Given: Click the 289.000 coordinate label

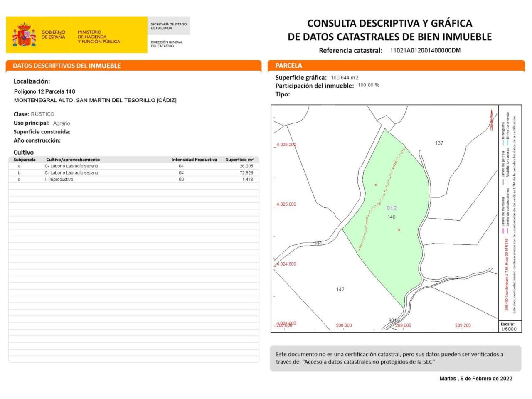Looking at the screenshot, I should pos(403,325).
